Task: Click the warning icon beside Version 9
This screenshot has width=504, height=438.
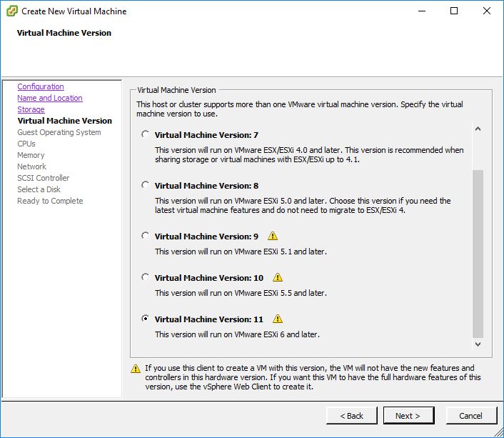Action: pos(273,236)
